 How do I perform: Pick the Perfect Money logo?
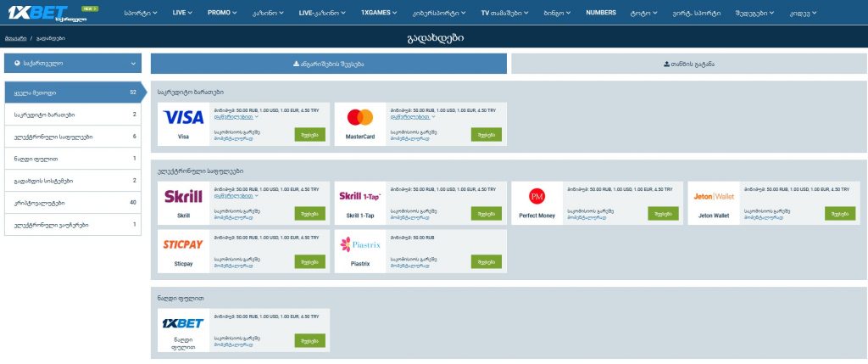click(x=537, y=197)
